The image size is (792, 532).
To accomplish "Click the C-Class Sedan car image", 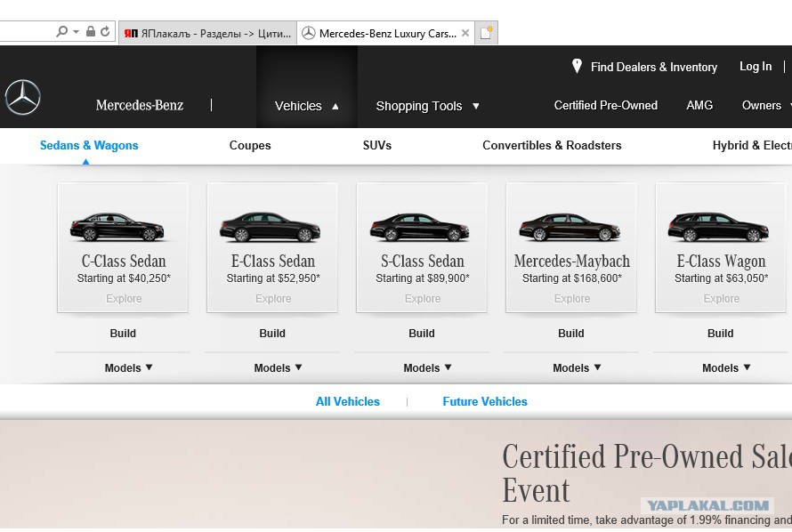I will click(x=117, y=227).
